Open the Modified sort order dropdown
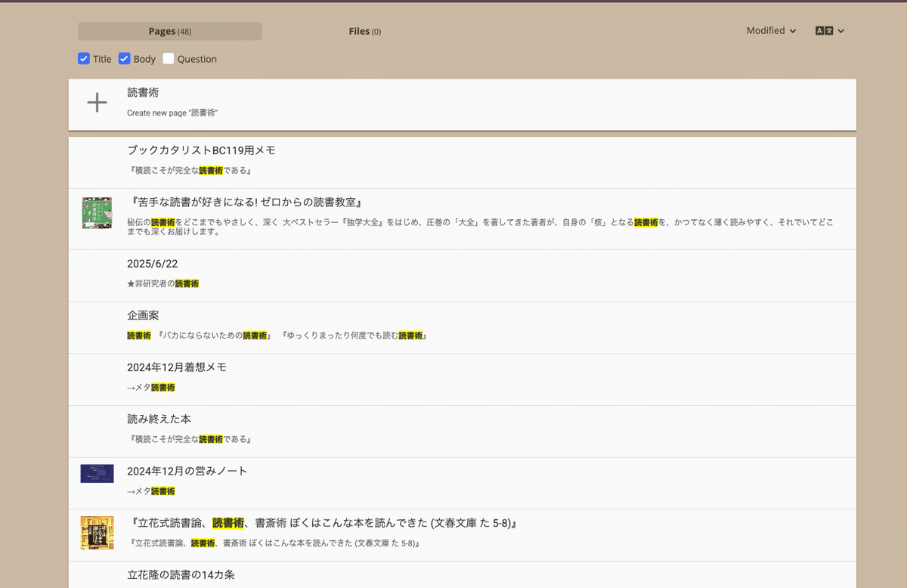 [770, 31]
